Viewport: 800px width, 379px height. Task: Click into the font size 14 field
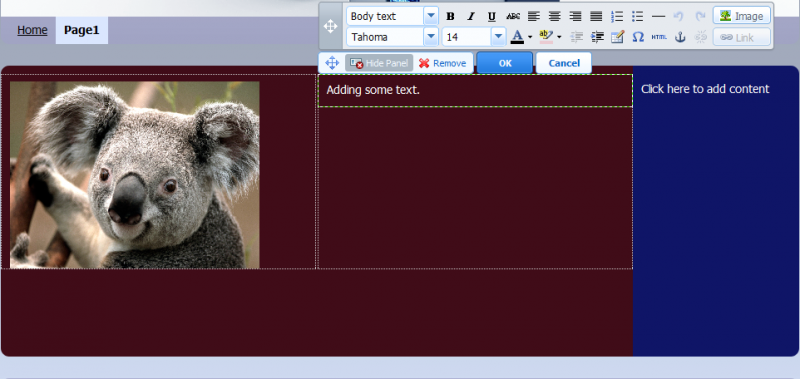point(467,37)
